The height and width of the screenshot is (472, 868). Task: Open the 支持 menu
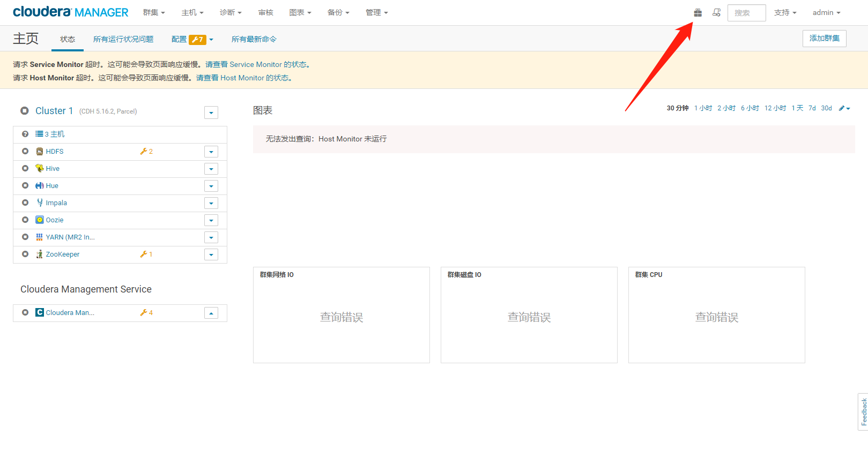point(785,12)
